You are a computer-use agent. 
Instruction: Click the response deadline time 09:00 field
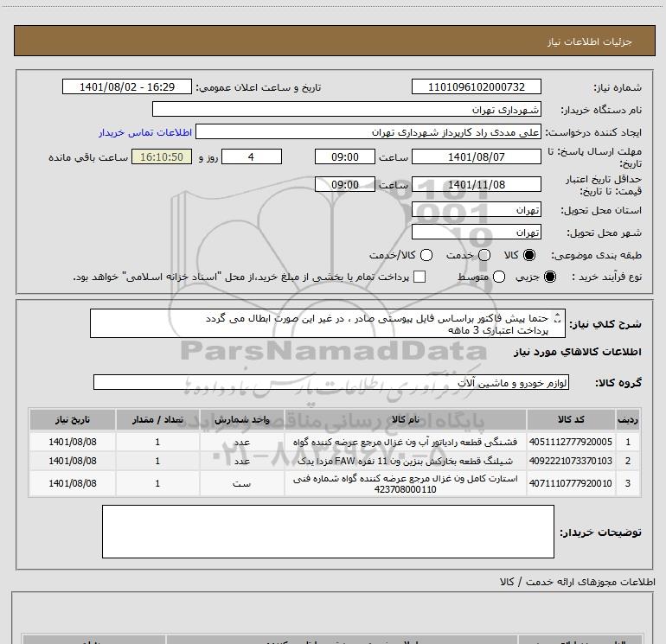point(345,156)
